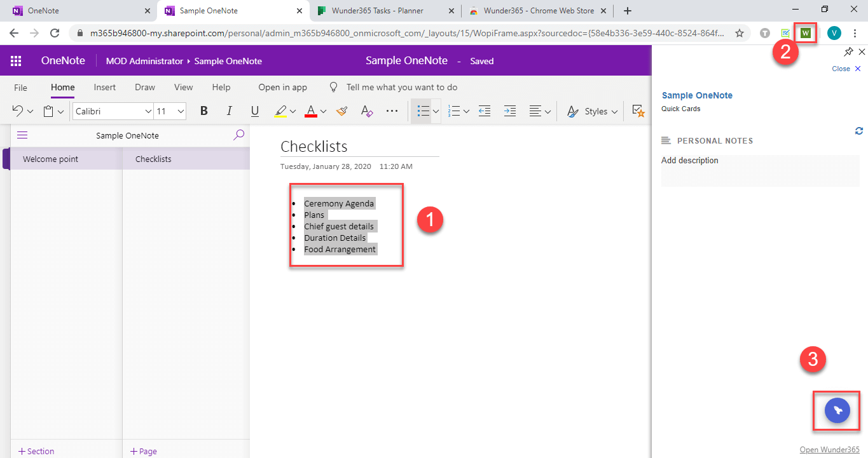Toggle Underline formatting
The image size is (868, 458).
tap(255, 111)
